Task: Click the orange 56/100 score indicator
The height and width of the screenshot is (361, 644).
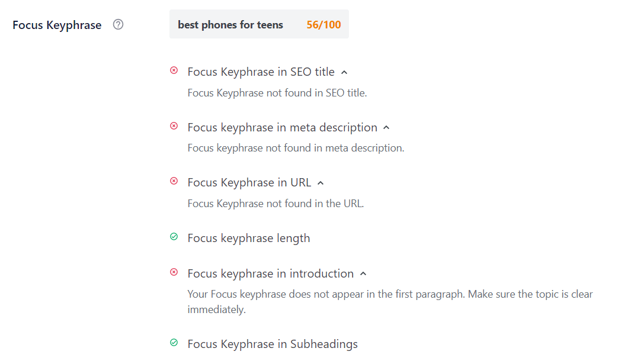Action: tap(323, 24)
